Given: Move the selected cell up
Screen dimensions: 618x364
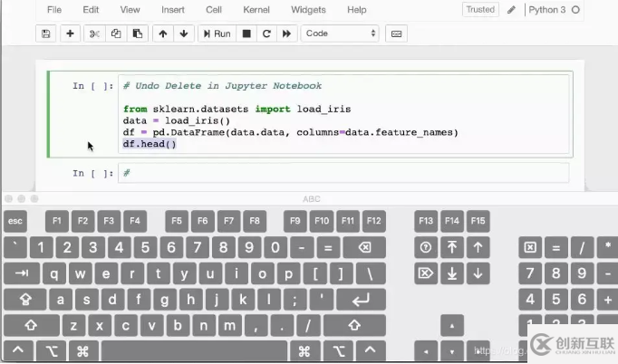Looking at the screenshot, I should click(163, 34).
